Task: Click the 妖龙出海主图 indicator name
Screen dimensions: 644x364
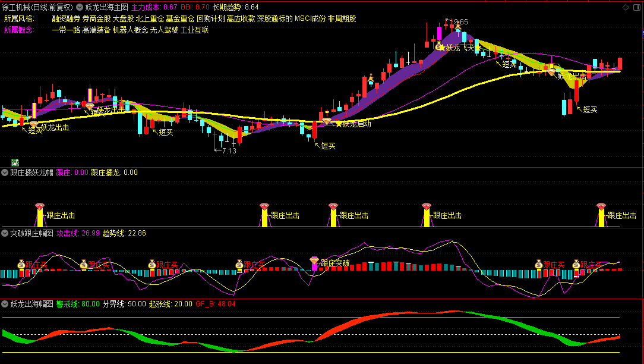Action: [x=107, y=7]
